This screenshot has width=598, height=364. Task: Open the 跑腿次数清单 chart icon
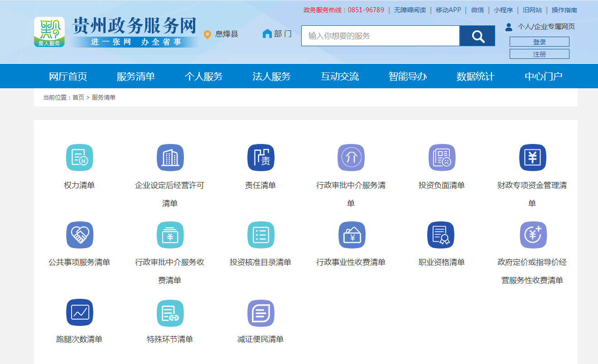79,312
